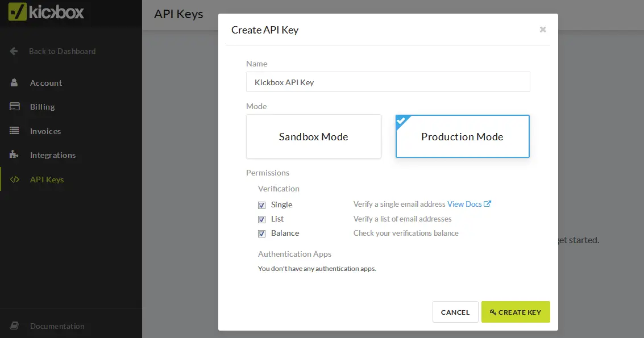Uncheck the Single verification checkbox

pyautogui.click(x=262, y=205)
